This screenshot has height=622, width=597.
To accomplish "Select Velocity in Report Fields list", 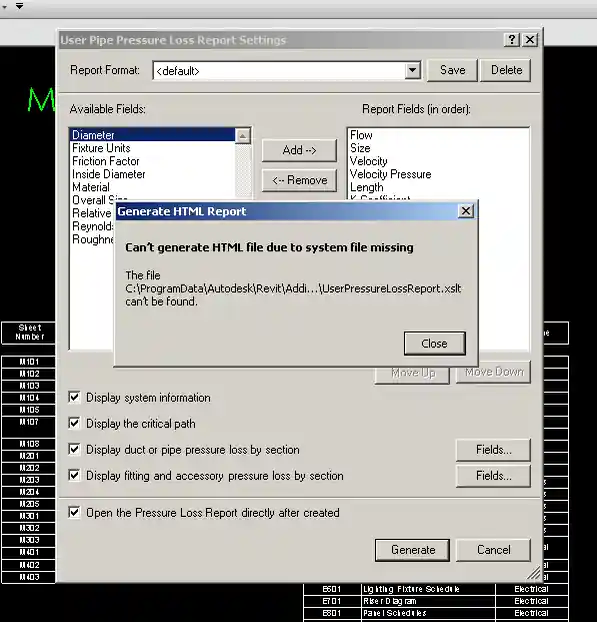I will (x=369, y=161).
